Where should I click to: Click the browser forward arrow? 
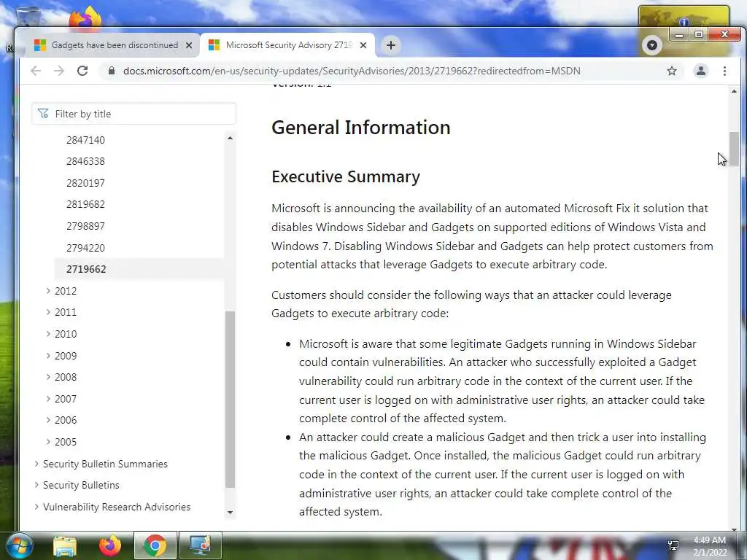point(58,71)
